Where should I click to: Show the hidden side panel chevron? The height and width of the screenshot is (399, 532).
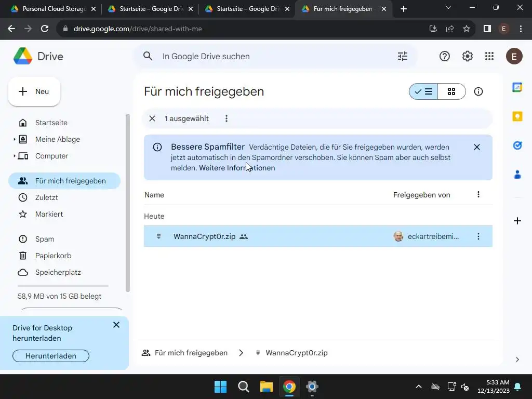(x=517, y=360)
